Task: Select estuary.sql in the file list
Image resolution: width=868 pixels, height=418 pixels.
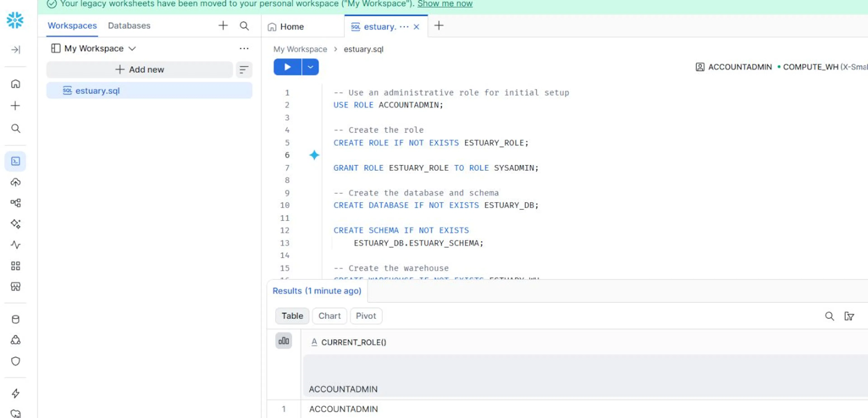Action: pyautogui.click(x=149, y=91)
